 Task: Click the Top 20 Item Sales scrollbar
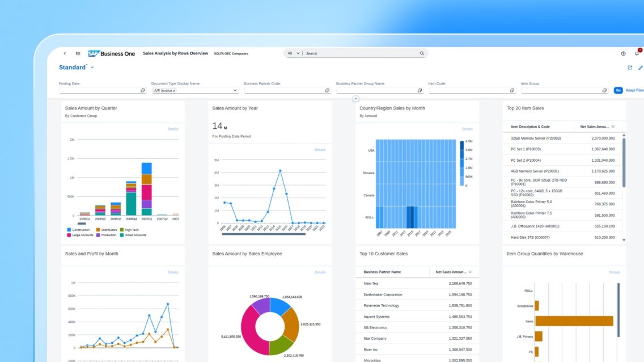(x=624, y=162)
